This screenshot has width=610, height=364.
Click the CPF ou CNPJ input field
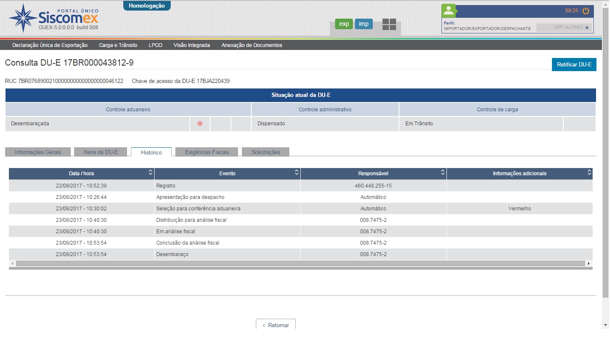click(x=560, y=28)
